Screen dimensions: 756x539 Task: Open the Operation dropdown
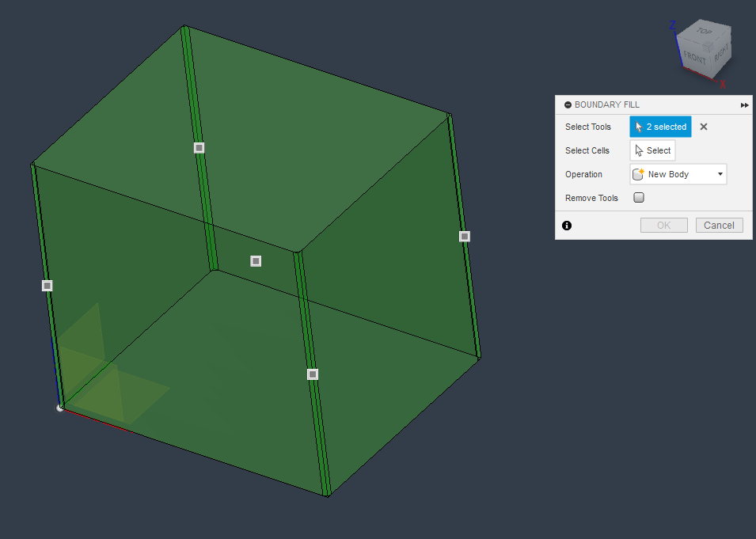point(719,173)
